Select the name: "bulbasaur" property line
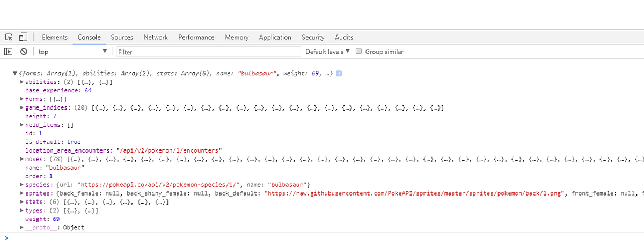 (56, 168)
